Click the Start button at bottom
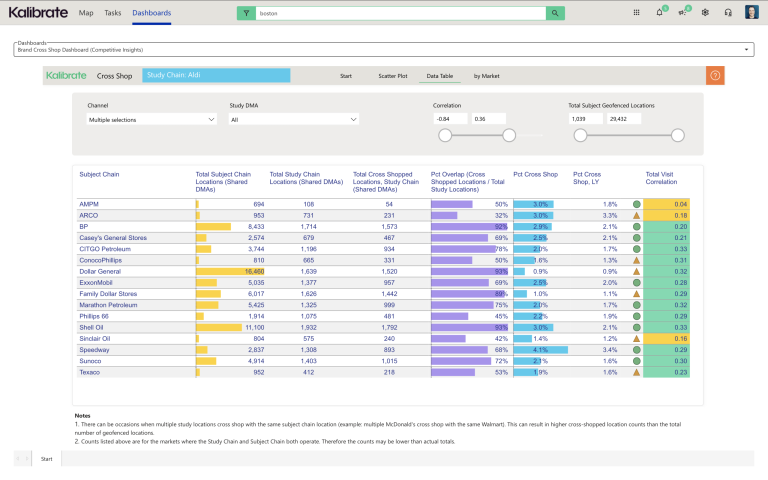 (x=47, y=458)
